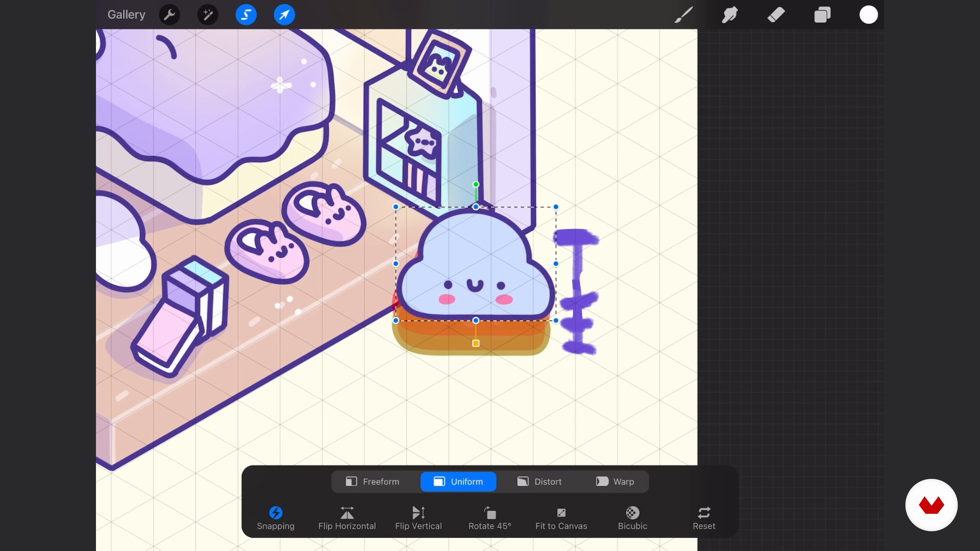The height and width of the screenshot is (551, 980).
Task: Select the Brush tool
Action: (x=684, y=15)
